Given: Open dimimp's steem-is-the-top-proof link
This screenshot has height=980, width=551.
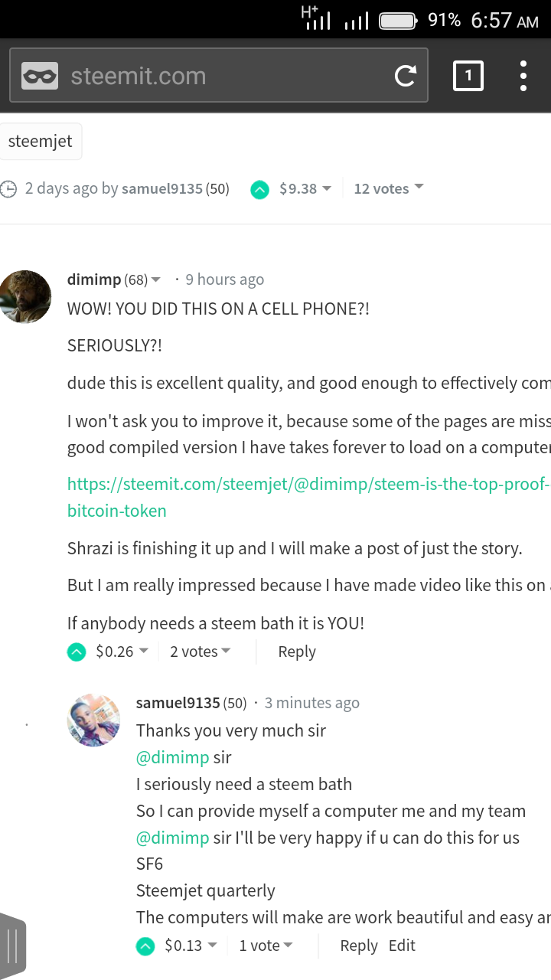Looking at the screenshot, I should coord(308,484).
